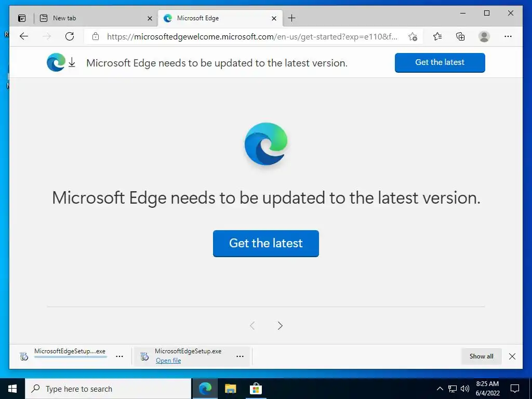
Task: Click Edge icon in taskbar
Action: click(x=205, y=389)
